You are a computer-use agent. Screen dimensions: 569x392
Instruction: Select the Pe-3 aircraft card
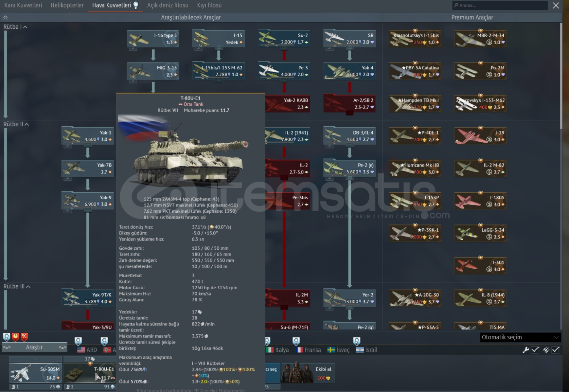284,71
